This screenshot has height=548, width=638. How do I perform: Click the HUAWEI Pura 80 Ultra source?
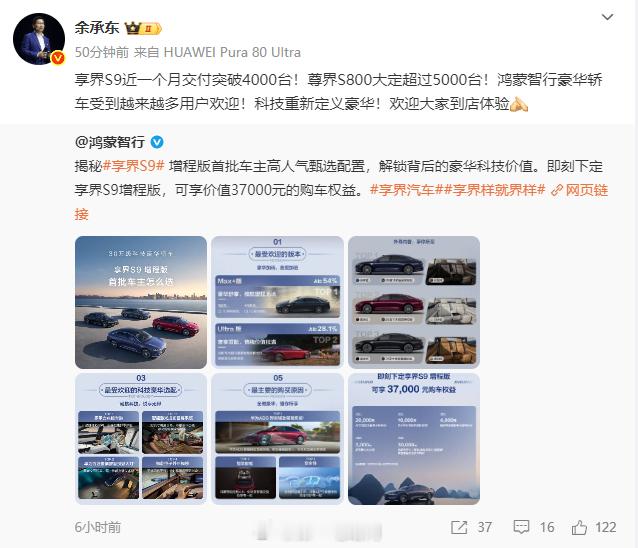pyautogui.click(x=232, y=52)
